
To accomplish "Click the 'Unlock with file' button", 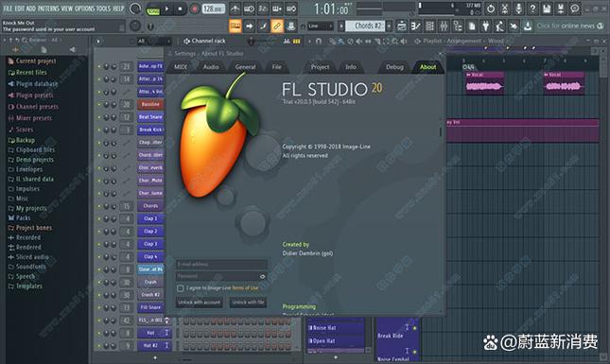I will pyautogui.click(x=248, y=303).
